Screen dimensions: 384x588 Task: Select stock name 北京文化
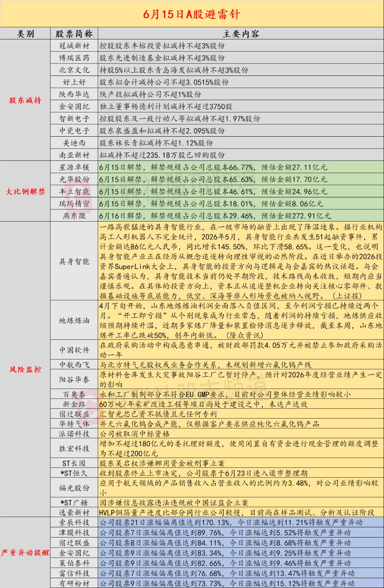[x=74, y=70]
